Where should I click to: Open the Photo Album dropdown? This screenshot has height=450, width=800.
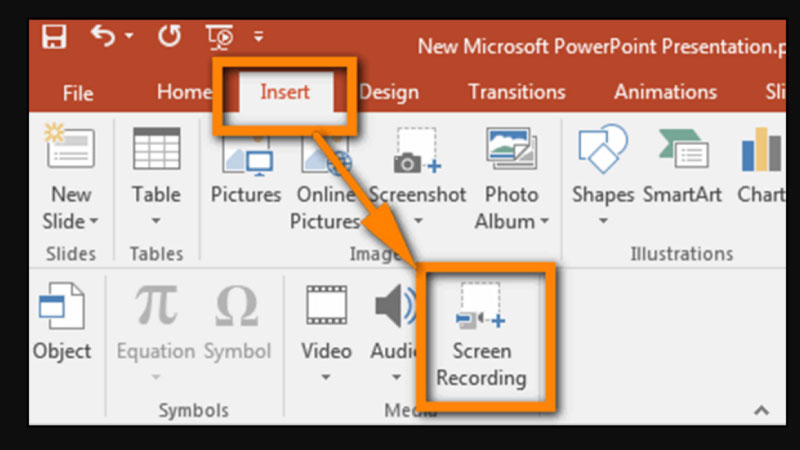[545, 221]
